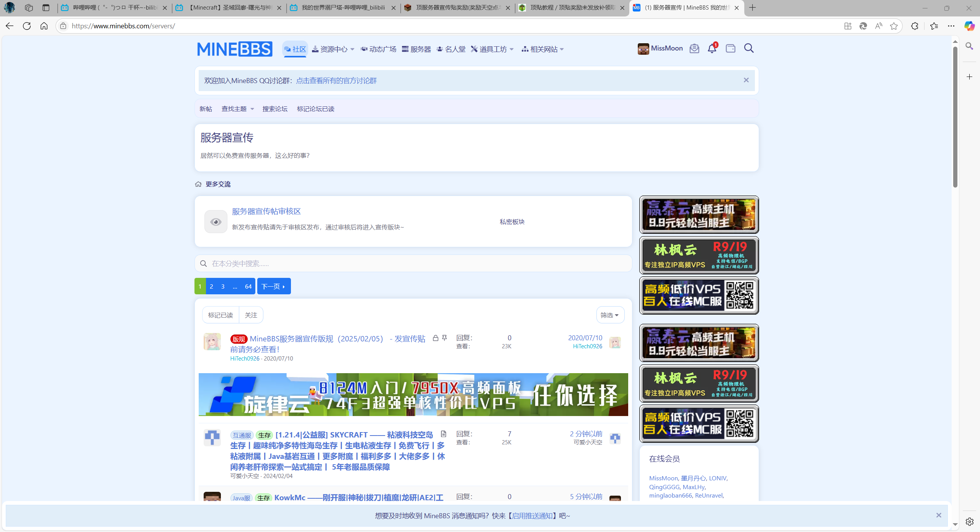Go to page 2
Viewport: 980px width, 532px height.
[x=211, y=286]
